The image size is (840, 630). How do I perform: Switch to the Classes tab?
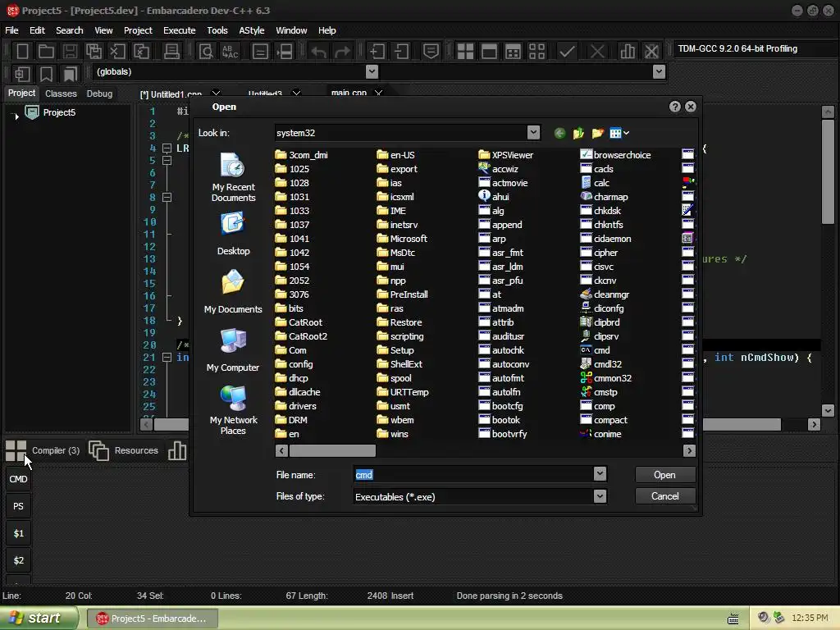click(61, 94)
